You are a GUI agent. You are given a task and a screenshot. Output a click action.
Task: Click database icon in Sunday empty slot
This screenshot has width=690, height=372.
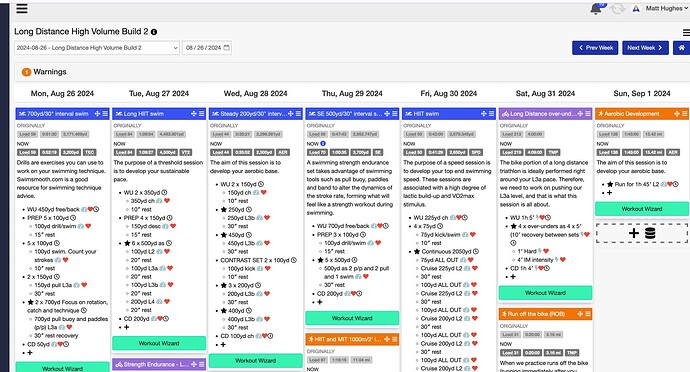[650, 233]
